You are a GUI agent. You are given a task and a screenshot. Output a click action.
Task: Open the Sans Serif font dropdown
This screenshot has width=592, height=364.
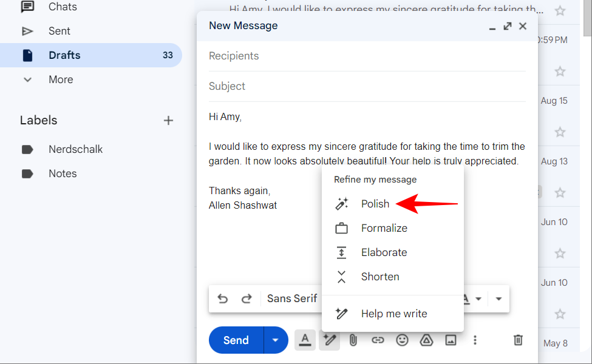pyautogui.click(x=293, y=298)
